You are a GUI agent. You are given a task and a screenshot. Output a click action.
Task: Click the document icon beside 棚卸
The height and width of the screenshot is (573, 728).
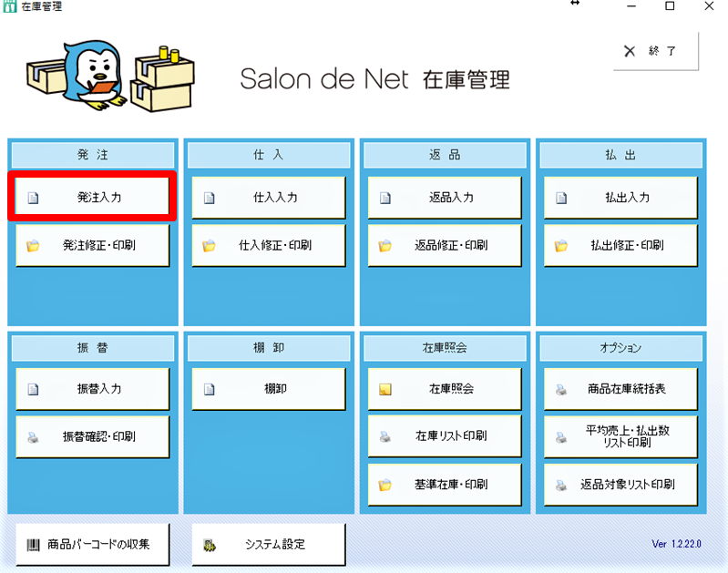click(209, 389)
